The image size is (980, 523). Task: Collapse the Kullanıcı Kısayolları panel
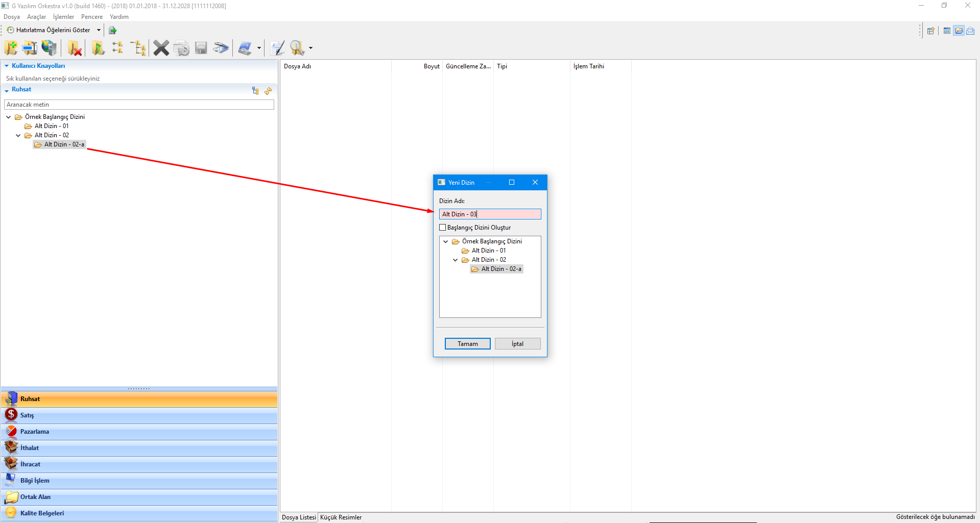pos(7,66)
